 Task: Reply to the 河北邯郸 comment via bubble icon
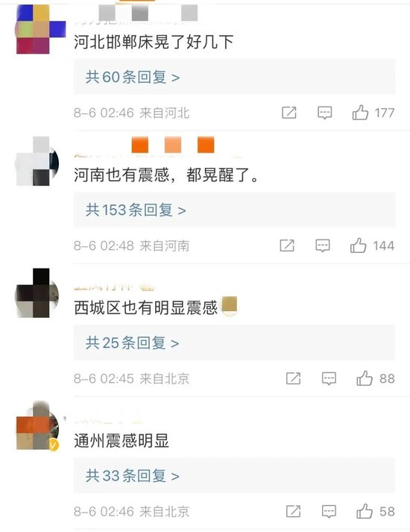pyautogui.click(x=324, y=113)
